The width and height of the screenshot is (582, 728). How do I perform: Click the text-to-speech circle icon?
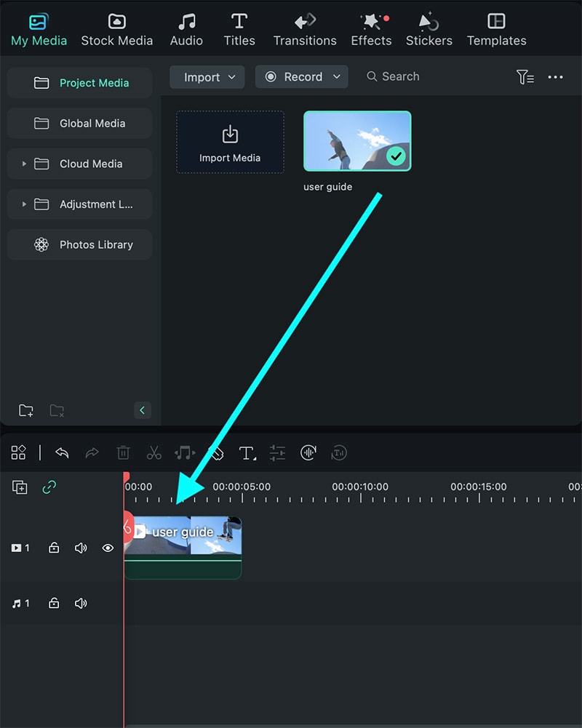tap(339, 452)
